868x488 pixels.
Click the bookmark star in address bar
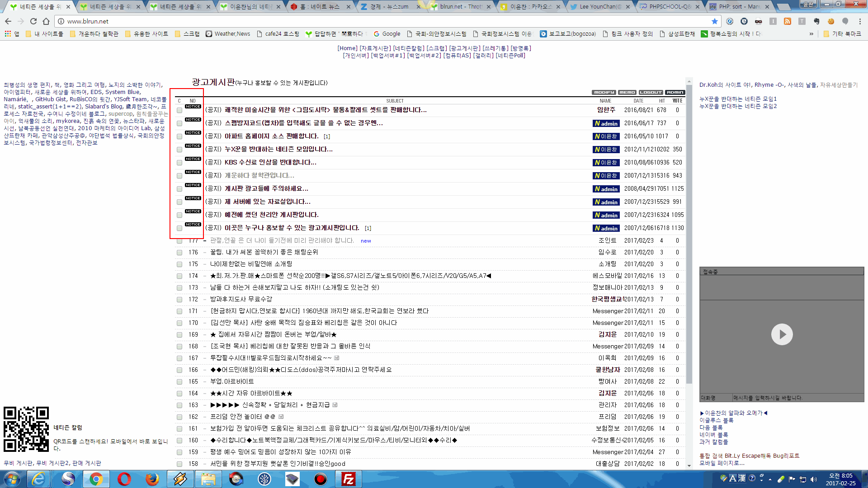coord(714,21)
